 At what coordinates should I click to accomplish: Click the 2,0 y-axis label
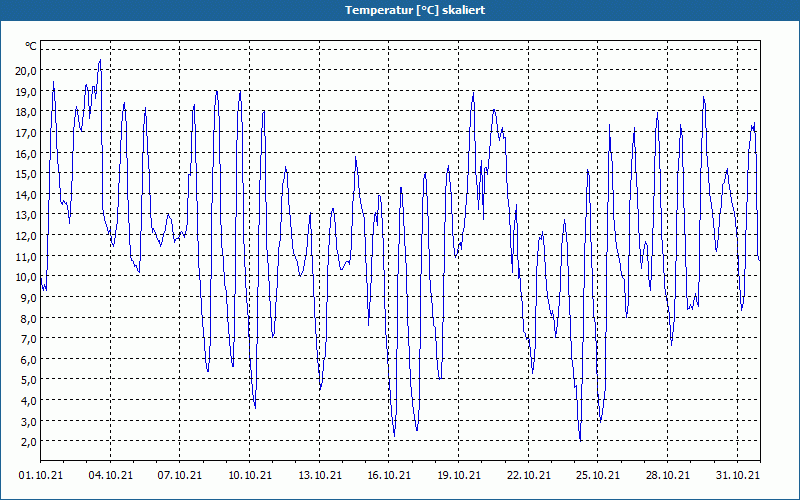pos(28,442)
